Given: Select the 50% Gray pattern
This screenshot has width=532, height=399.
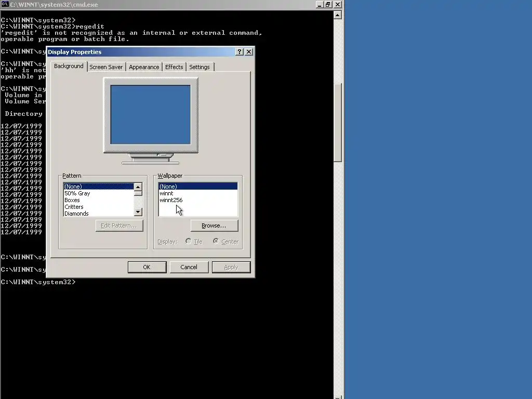Looking at the screenshot, I should [99, 193].
